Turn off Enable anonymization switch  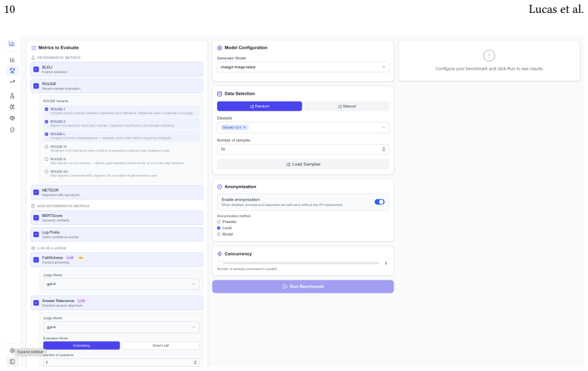click(380, 202)
